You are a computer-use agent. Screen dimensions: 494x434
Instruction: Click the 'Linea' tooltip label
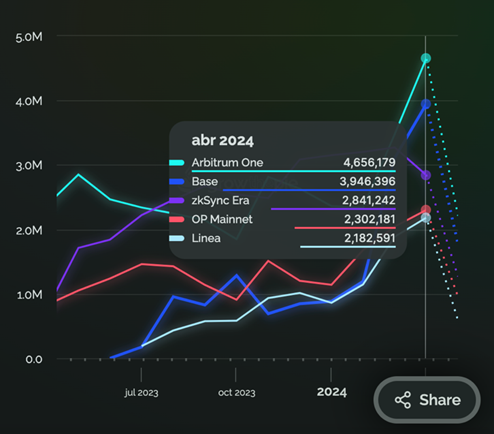point(206,238)
